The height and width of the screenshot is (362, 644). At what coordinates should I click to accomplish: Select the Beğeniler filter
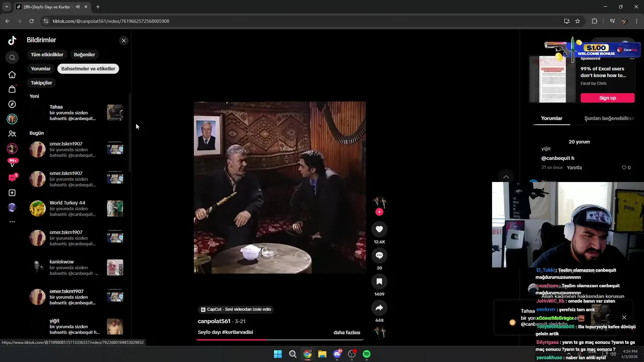tap(85, 54)
